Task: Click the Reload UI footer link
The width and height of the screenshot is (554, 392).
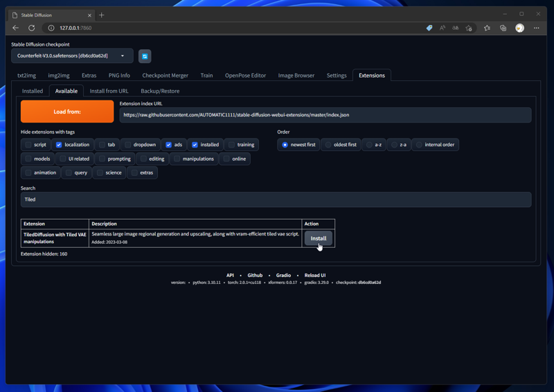Action: pyautogui.click(x=315, y=275)
